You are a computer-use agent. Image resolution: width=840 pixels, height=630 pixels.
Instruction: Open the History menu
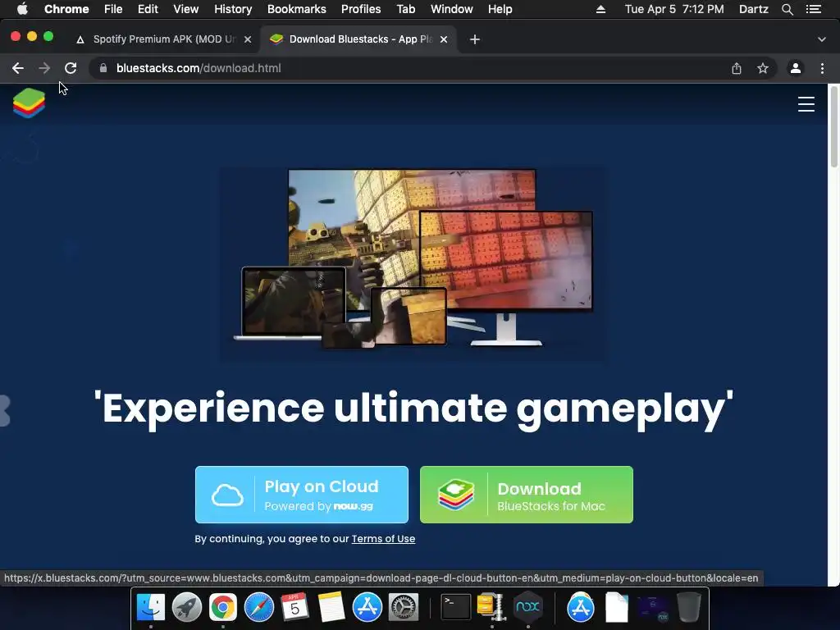point(233,9)
